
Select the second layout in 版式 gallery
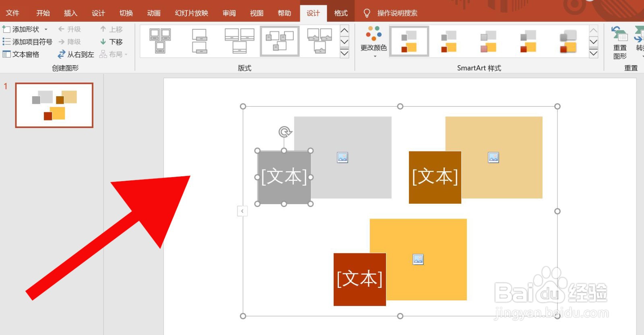coord(200,41)
